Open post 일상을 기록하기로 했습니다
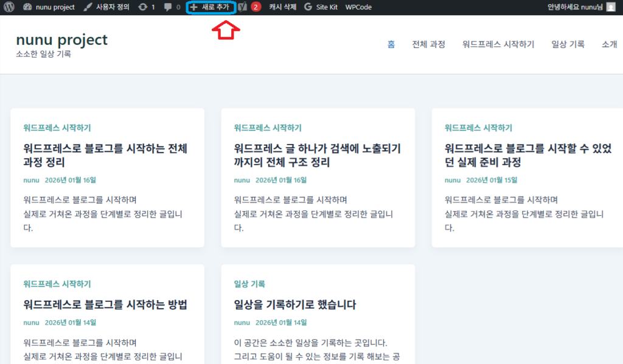 [x=294, y=304]
